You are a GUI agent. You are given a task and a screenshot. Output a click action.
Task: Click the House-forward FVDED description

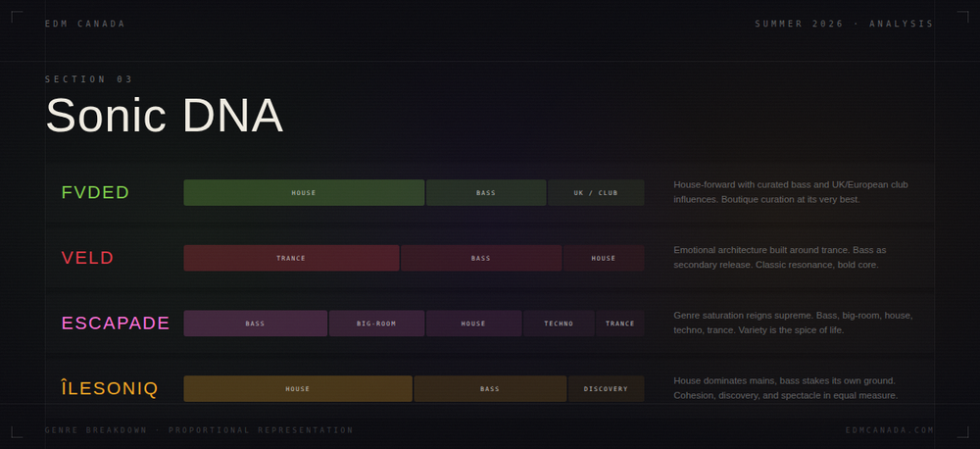click(791, 192)
